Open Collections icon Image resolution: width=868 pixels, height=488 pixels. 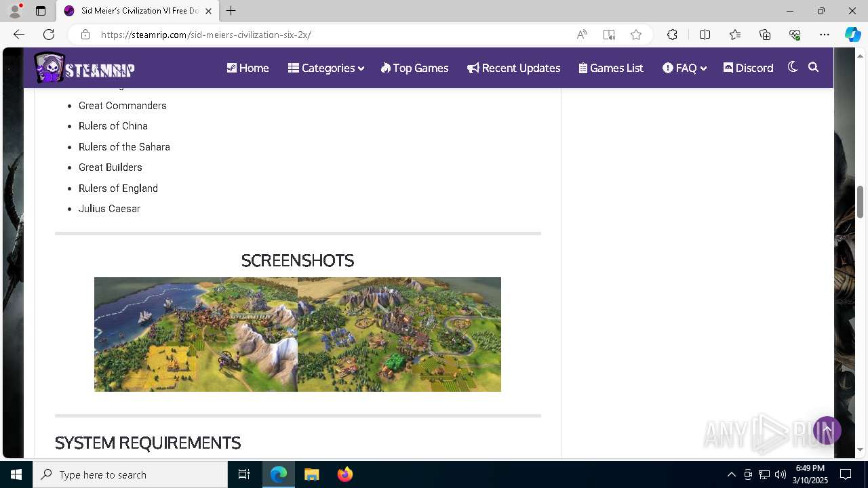[765, 35]
